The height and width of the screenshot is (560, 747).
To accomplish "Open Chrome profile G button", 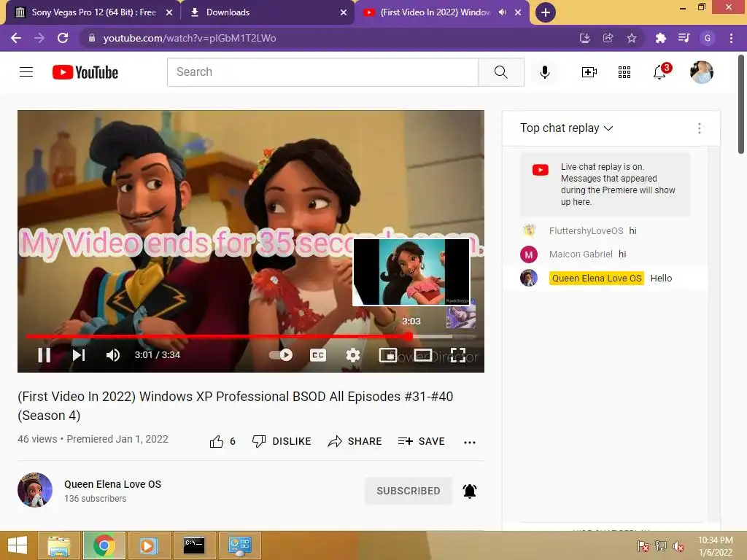I will pyautogui.click(x=708, y=38).
